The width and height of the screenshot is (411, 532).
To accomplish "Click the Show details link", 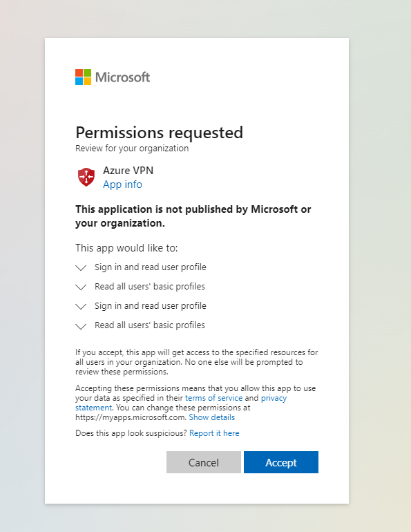I will click(211, 417).
